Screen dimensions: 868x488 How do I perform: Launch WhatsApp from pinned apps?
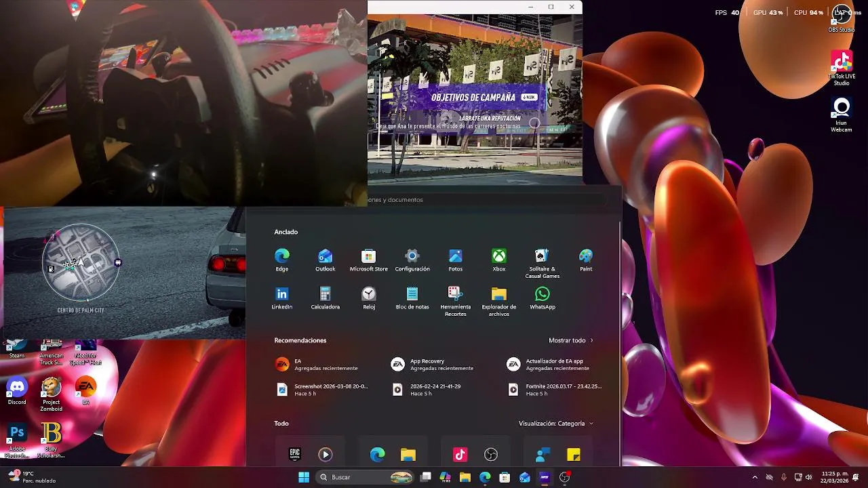(542, 298)
